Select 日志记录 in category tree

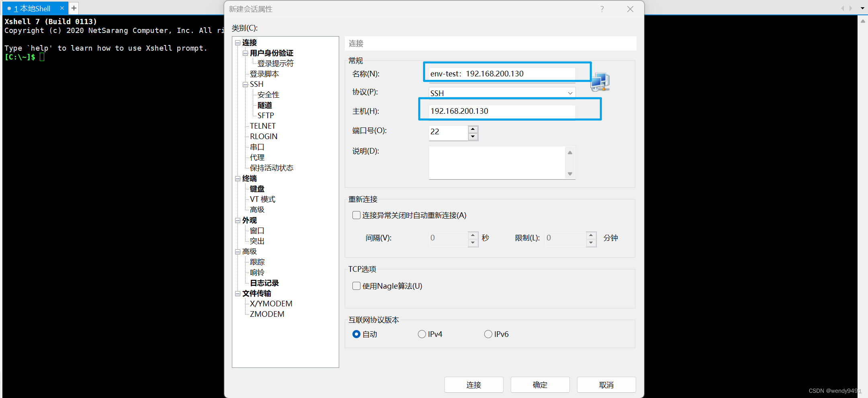click(264, 283)
